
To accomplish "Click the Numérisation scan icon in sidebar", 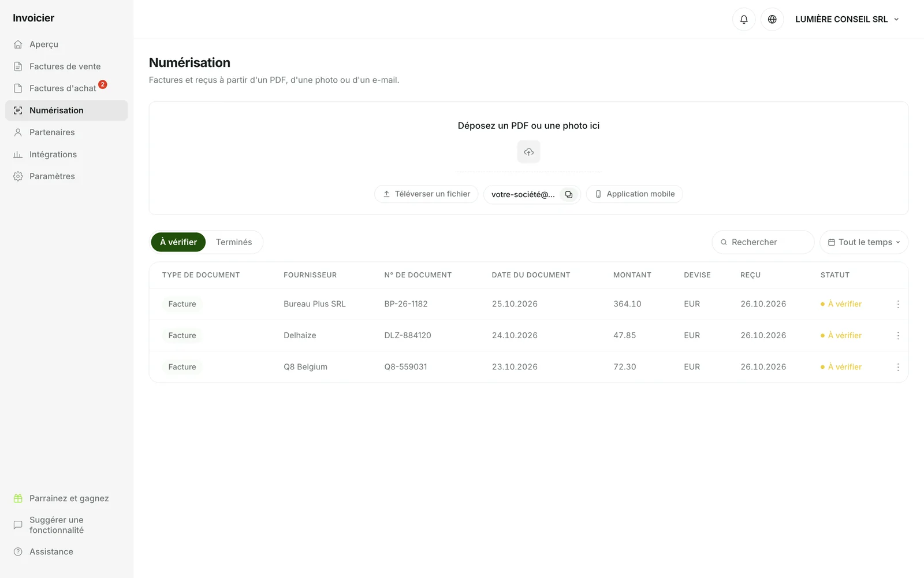I will [x=18, y=110].
